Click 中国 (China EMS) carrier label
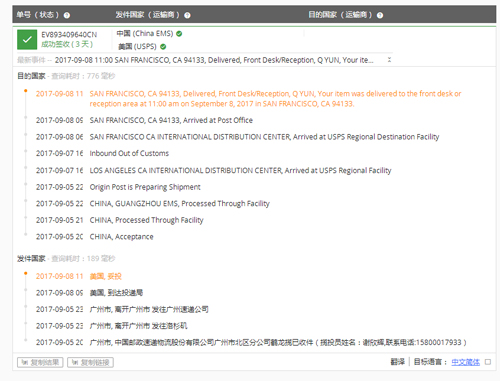500x381 pixels. (145, 34)
